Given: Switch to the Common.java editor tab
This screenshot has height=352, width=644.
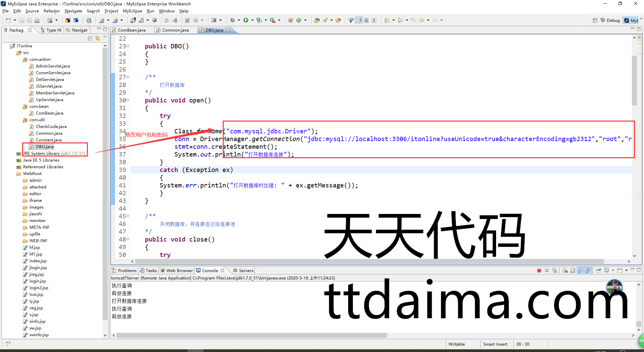Looking at the screenshot, I should [x=175, y=30].
